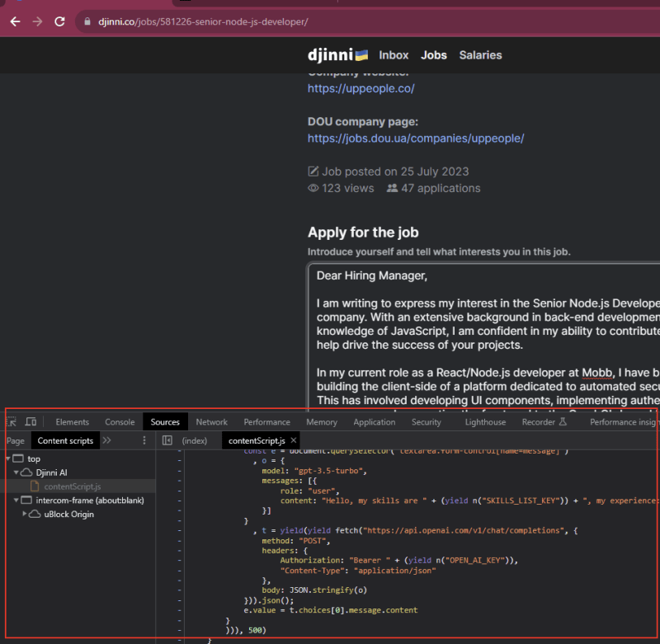Select intercom-frame (about:blank) in the tree

(x=90, y=501)
